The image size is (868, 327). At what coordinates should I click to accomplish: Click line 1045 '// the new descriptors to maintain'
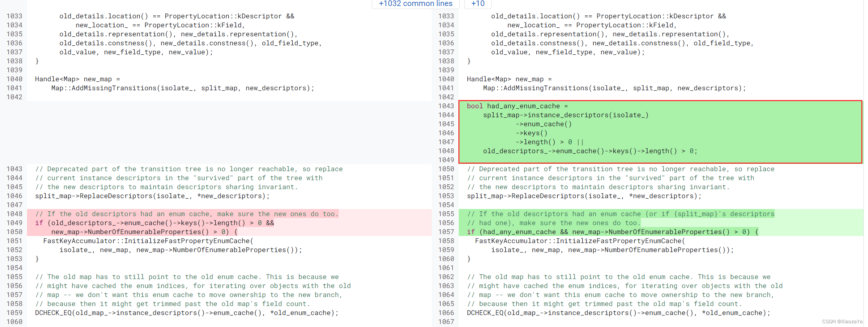[166, 187]
